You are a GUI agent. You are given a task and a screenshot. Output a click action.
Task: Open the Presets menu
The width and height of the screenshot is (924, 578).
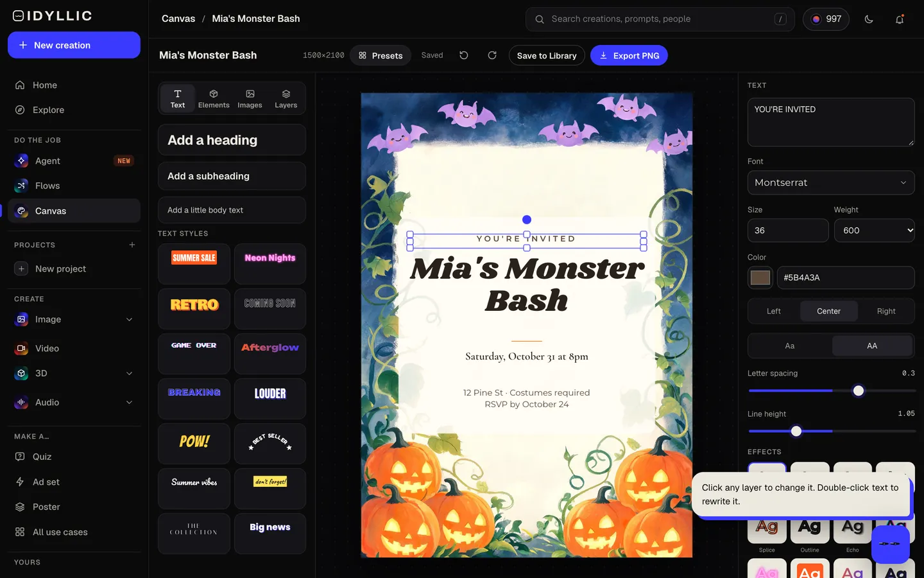click(x=381, y=55)
